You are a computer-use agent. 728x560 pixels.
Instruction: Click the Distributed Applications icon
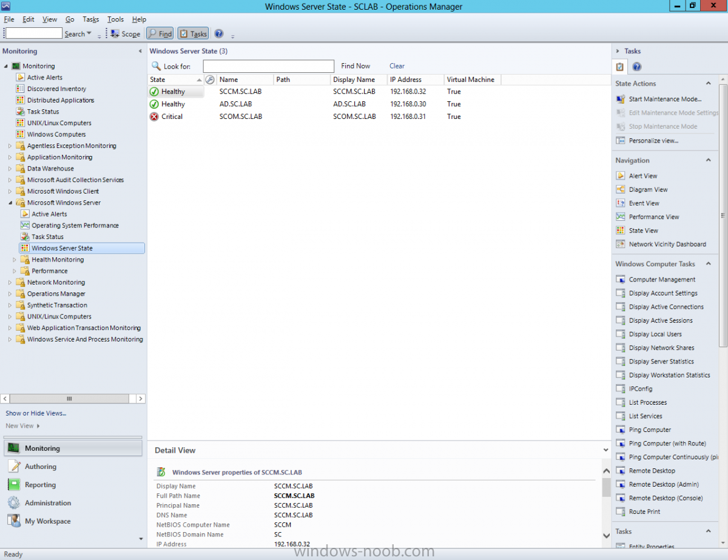tap(21, 100)
